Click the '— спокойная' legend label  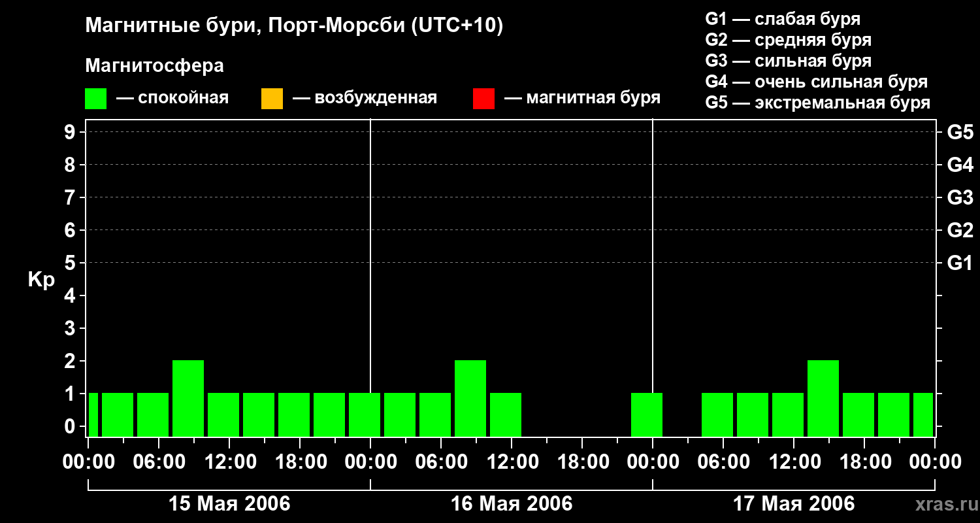(172, 98)
